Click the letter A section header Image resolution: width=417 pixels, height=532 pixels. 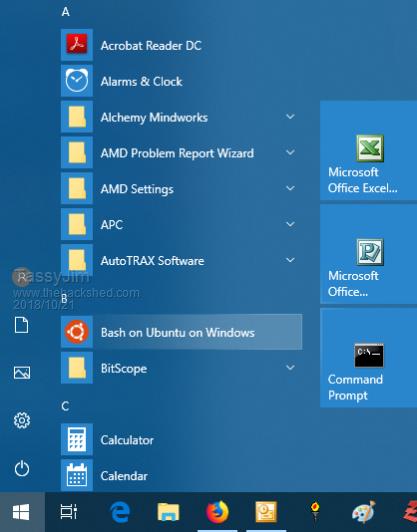(66, 12)
